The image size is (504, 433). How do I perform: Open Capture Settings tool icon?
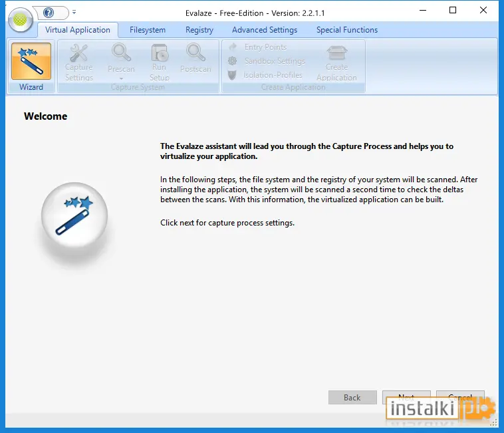(78, 53)
